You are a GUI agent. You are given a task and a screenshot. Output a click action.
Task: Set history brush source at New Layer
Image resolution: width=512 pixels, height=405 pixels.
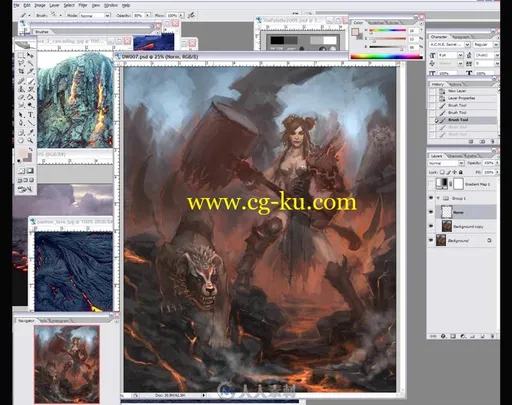coord(432,91)
